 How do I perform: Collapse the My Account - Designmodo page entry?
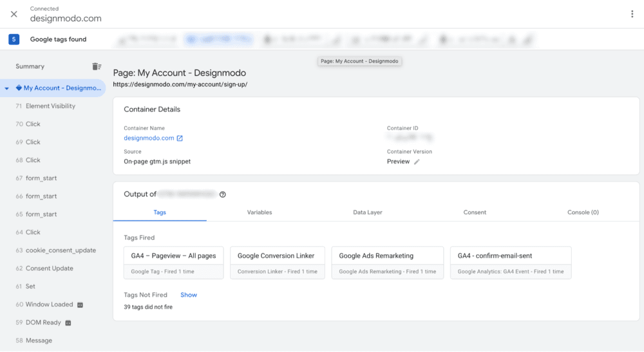point(7,88)
